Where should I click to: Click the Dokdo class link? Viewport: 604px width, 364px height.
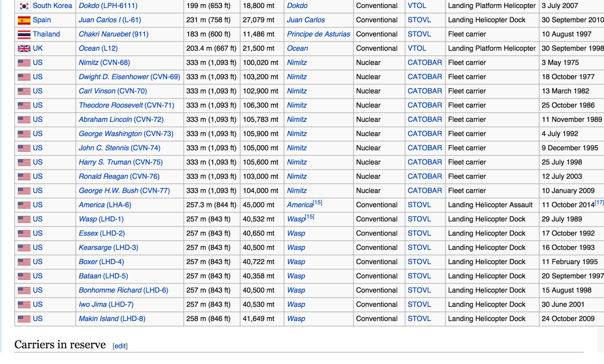pos(297,6)
